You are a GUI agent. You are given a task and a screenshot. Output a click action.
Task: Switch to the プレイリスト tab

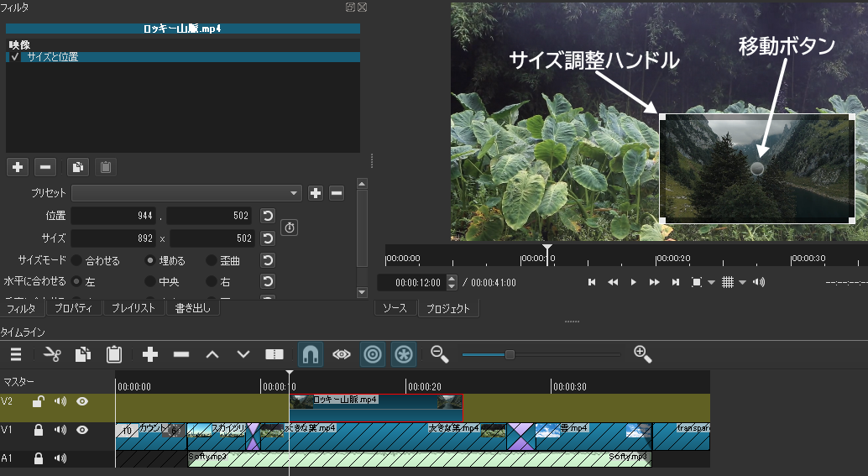[x=133, y=308]
